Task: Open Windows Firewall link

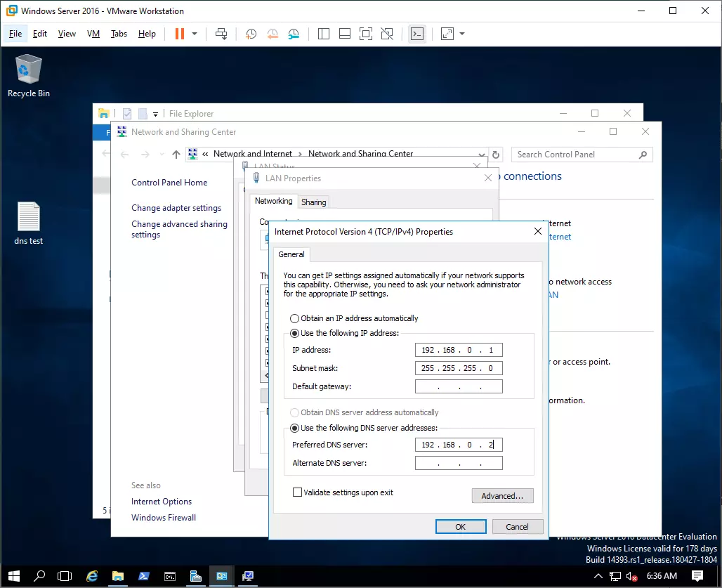Action: pos(164,518)
